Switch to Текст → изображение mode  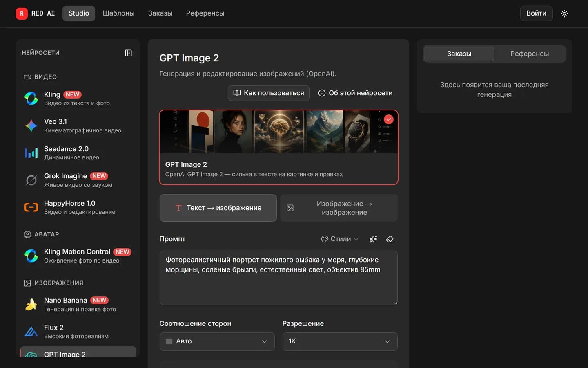[x=218, y=208]
